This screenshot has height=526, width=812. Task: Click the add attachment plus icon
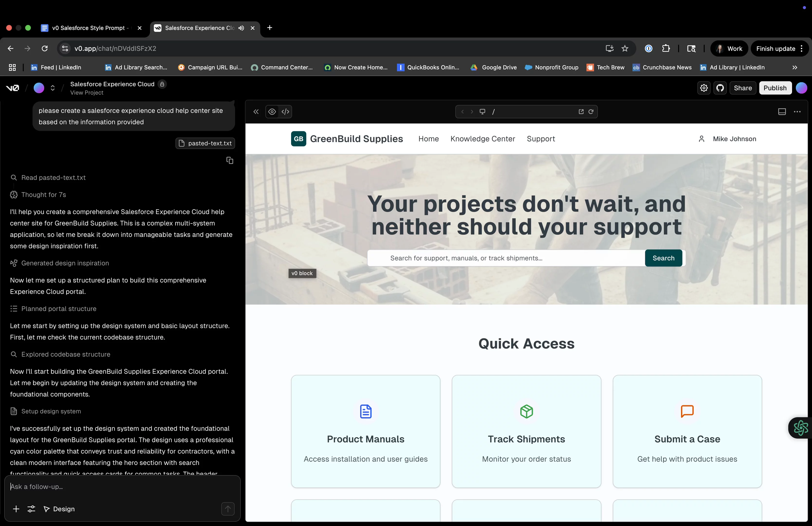[16, 509]
